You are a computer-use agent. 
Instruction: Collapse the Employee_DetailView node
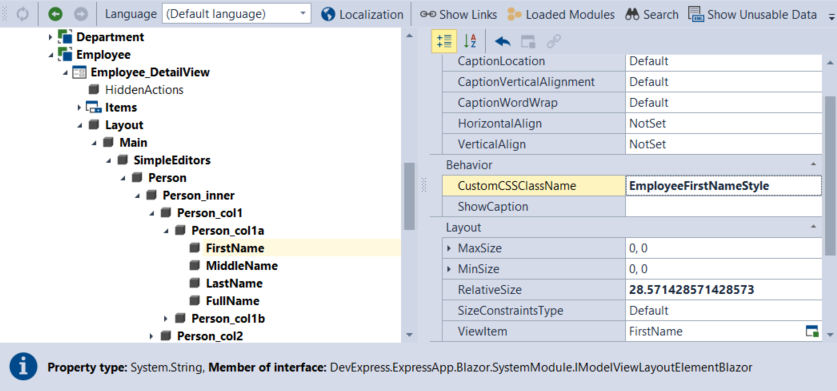click(x=65, y=73)
